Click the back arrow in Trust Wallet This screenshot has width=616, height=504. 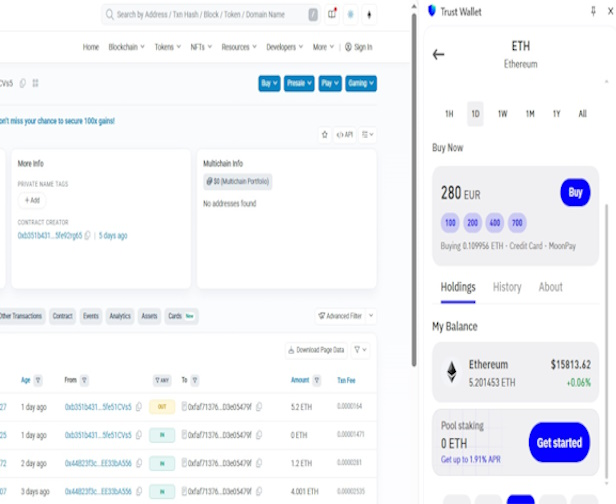pyautogui.click(x=438, y=55)
